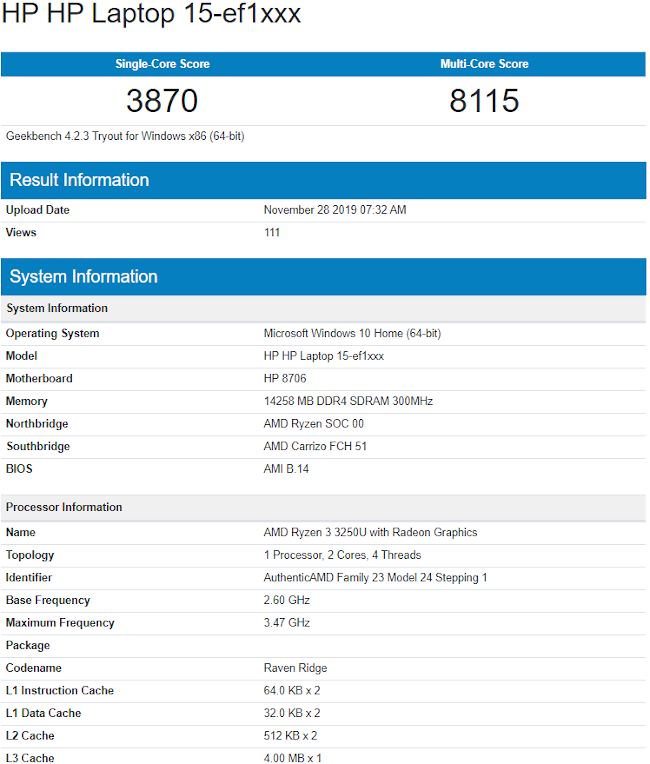Click the Raven Ridge codename value
Screen dimensions: 650x764
[295, 668]
